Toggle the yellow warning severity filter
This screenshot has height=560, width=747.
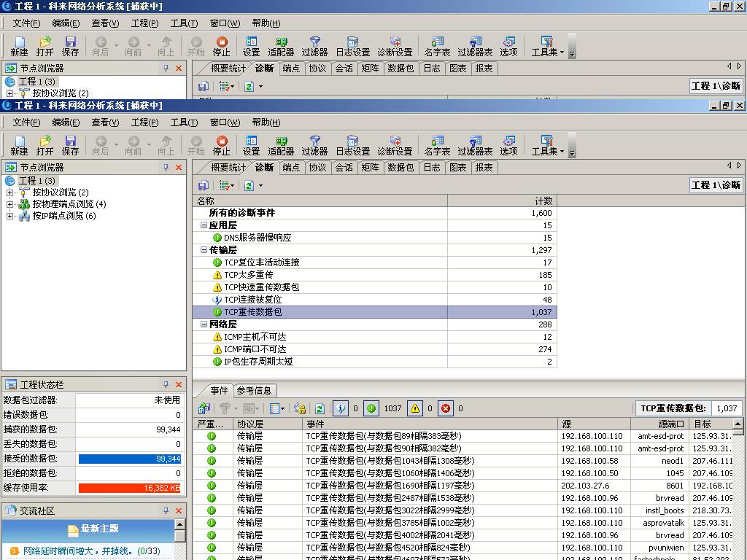(x=414, y=408)
